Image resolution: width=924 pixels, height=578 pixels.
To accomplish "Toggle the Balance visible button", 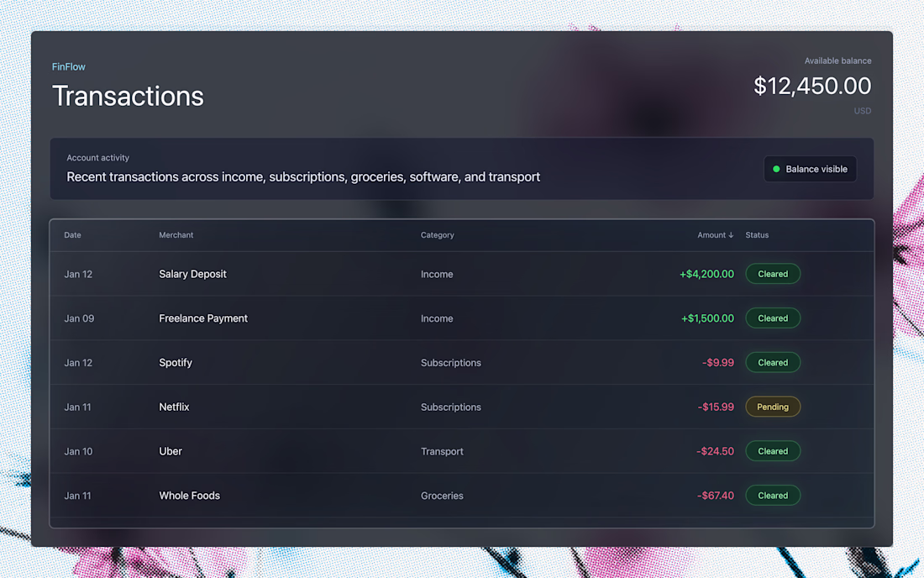I will 810,169.
